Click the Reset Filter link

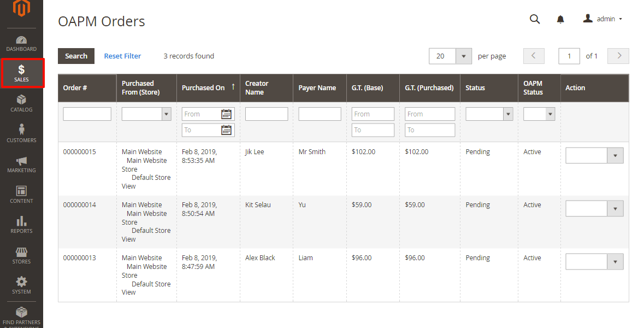coord(122,56)
